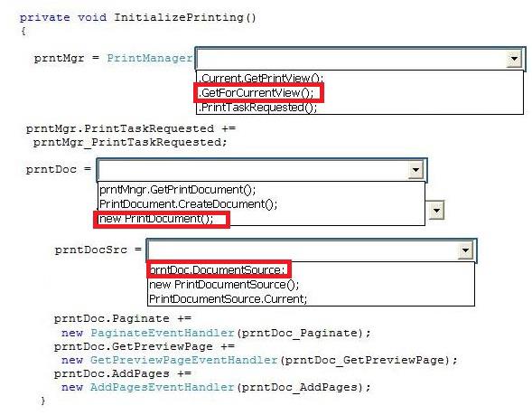Pick the new PrintDocument(); option
Viewport: 532px width, 415px height.
pyautogui.click(x=156, y=219)
